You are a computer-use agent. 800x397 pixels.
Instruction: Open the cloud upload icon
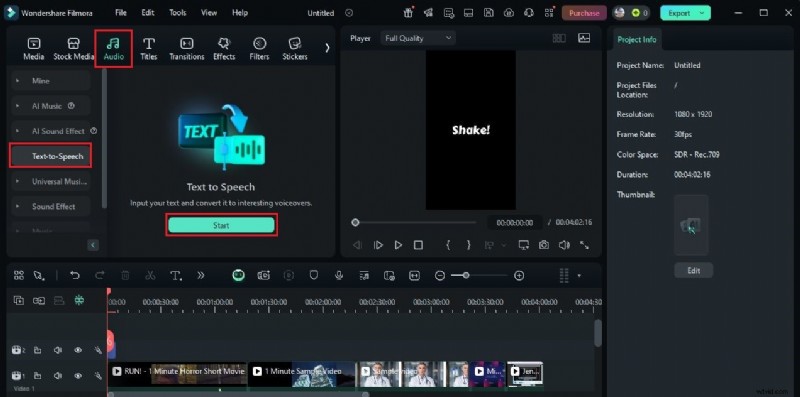pos(509,13)
